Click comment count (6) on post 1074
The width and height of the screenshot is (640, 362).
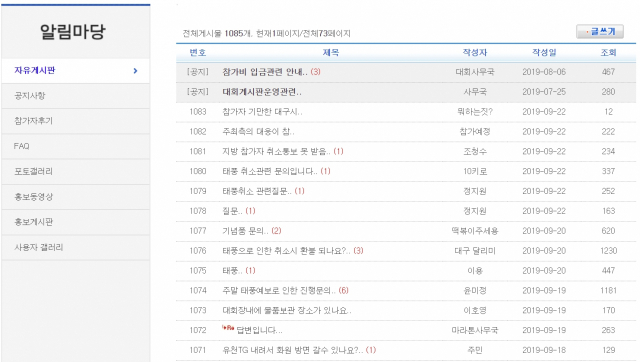point(343,291)
